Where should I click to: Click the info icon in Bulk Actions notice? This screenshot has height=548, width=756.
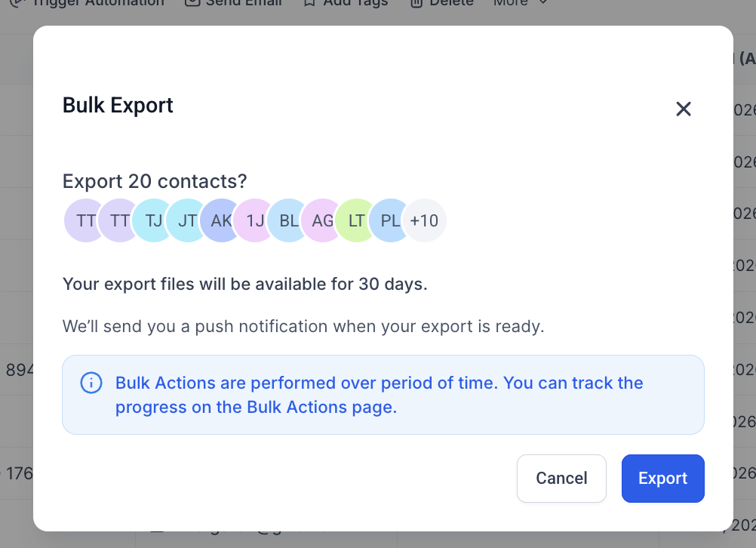point(91,383)
